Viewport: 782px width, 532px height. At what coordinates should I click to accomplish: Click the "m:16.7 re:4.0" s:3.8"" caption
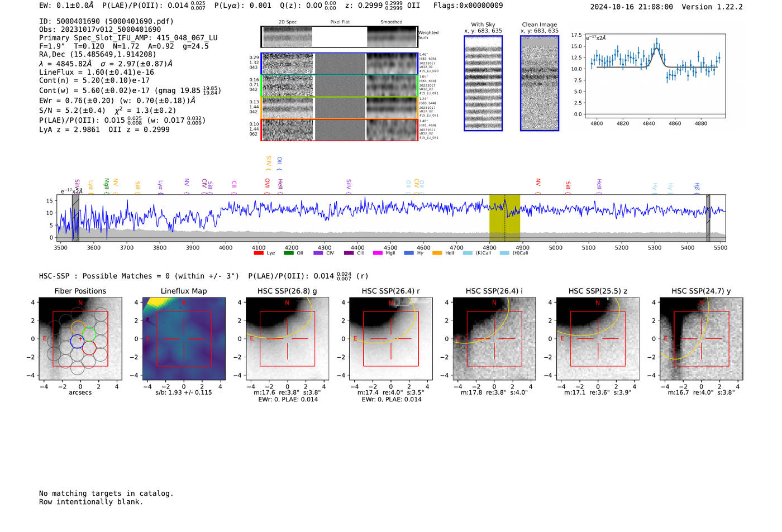702,392
